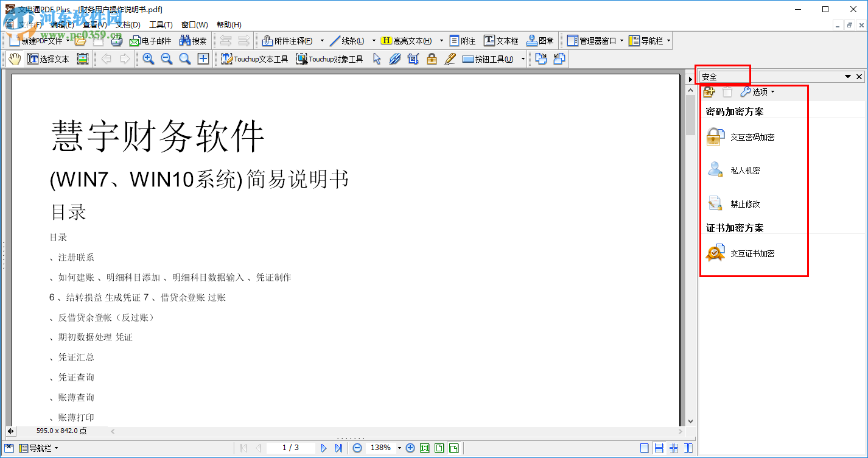Enable the 图章 stamp tool
The height and width of the screenshot is (458, 868).
click(x=539, y=40)
